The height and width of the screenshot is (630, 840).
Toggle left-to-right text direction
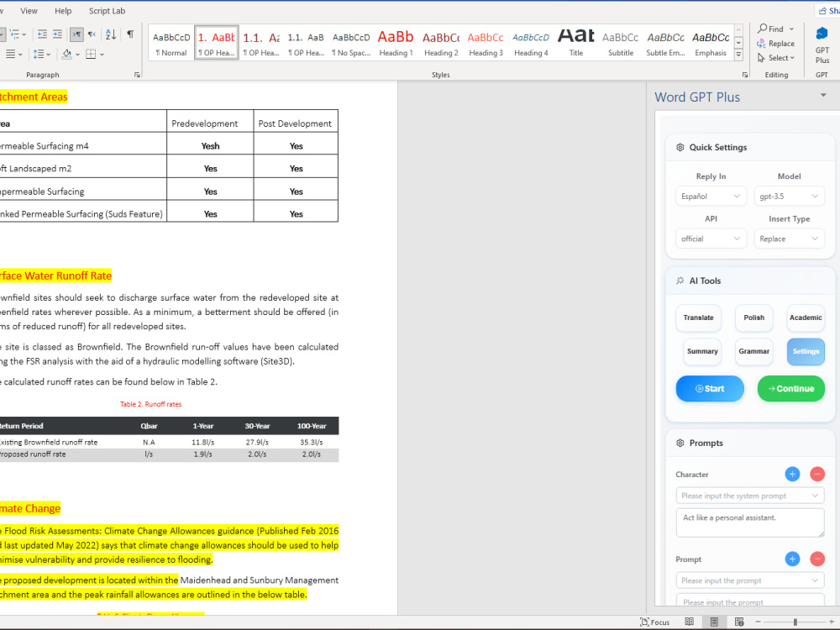pos(76,34)
